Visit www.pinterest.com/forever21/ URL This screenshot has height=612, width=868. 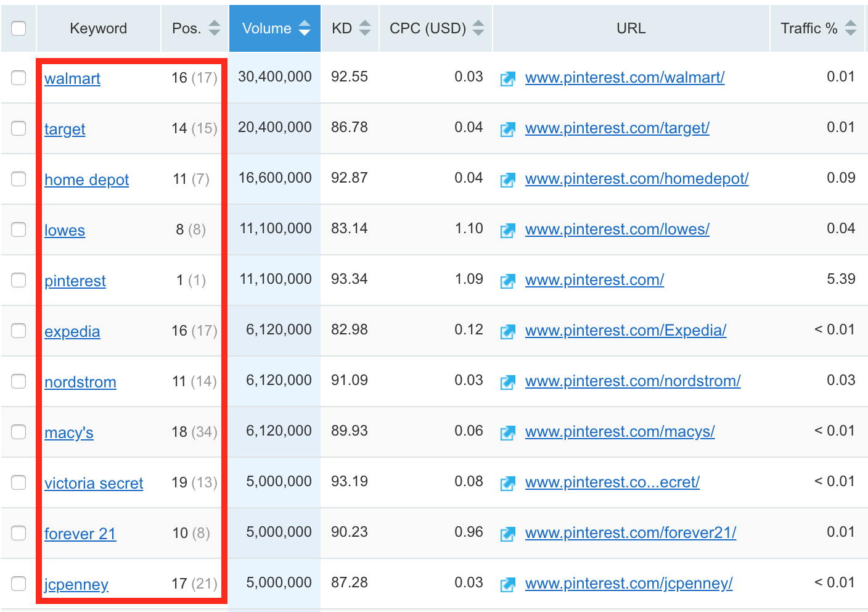coord(631,533)
